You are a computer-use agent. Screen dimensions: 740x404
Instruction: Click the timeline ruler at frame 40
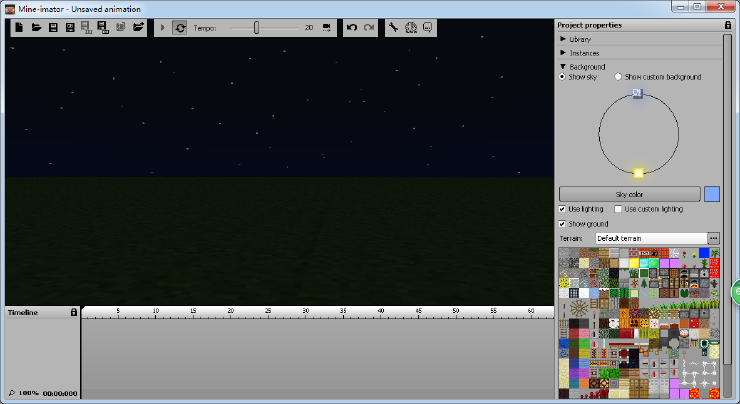point(381,312)
